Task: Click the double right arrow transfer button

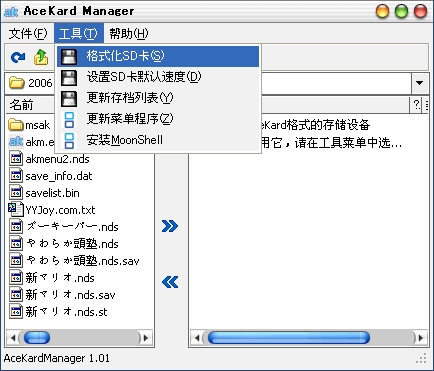Action: (170, 226)
